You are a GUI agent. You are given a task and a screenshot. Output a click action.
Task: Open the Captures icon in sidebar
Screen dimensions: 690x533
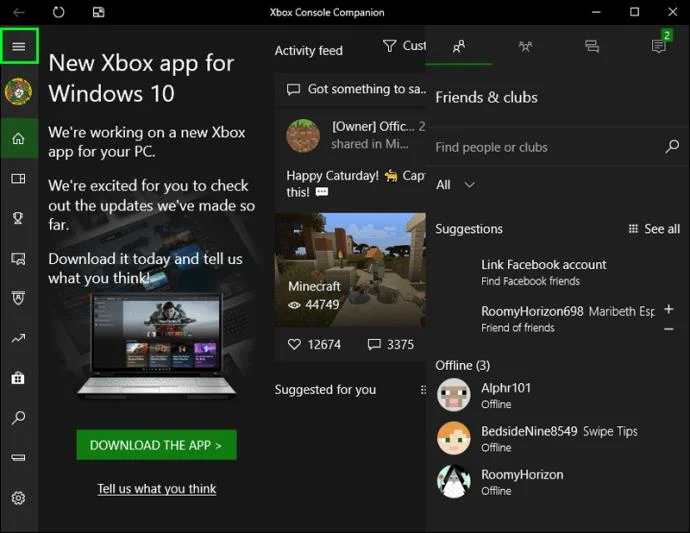point(18,258)
